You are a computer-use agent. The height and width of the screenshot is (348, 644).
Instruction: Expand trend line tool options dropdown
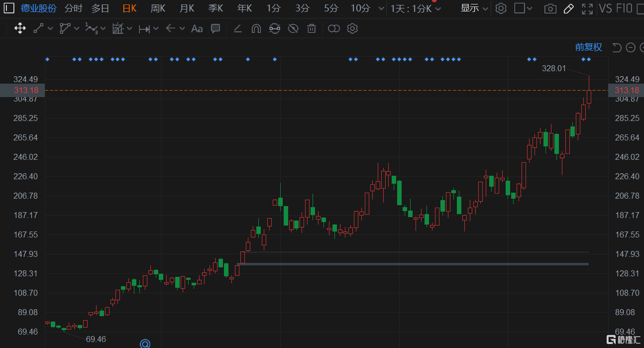(x=50, y=28)
